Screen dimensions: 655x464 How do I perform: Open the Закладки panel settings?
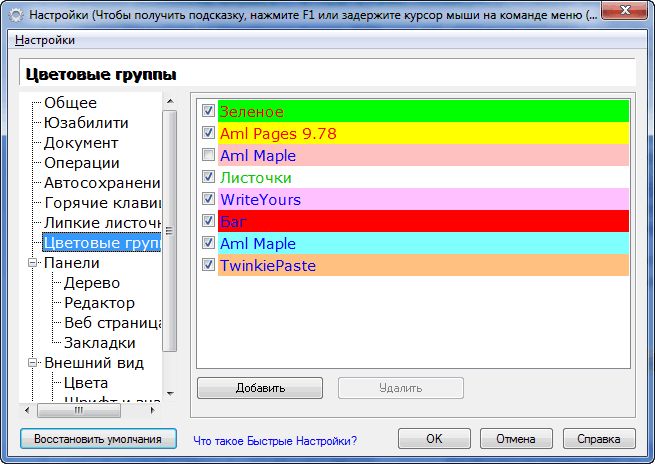pyautogui.click(x=99, y=343)
